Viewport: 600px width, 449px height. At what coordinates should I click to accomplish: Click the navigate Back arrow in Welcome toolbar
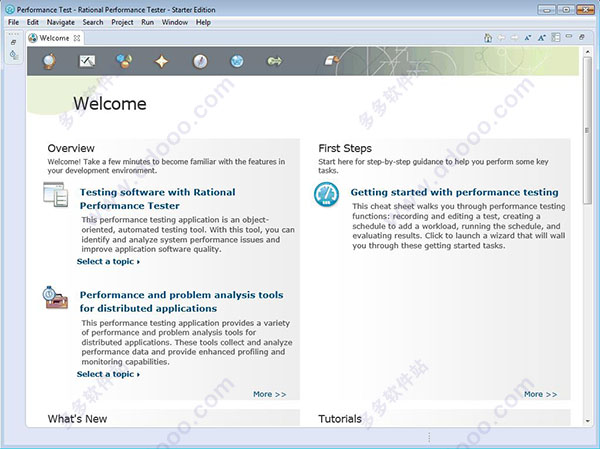501,38
